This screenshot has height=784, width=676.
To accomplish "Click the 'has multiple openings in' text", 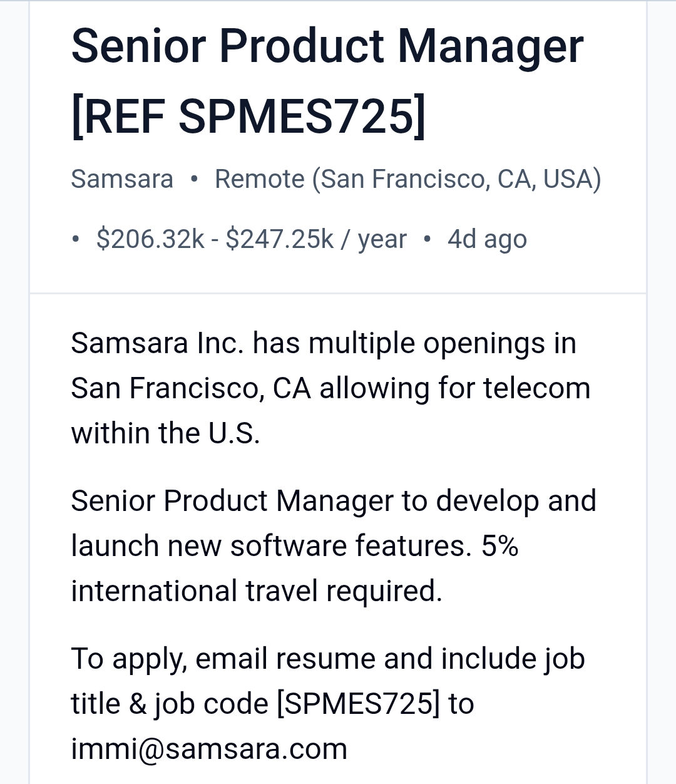I will pos(414,344).
